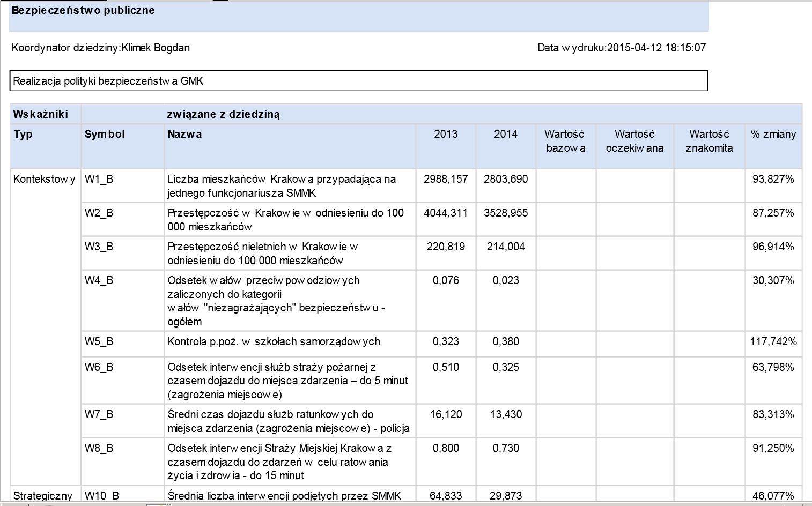Click inside the 'Realizacja polityki bezpieczeństwa GMK' box

(x=359, y=81)
